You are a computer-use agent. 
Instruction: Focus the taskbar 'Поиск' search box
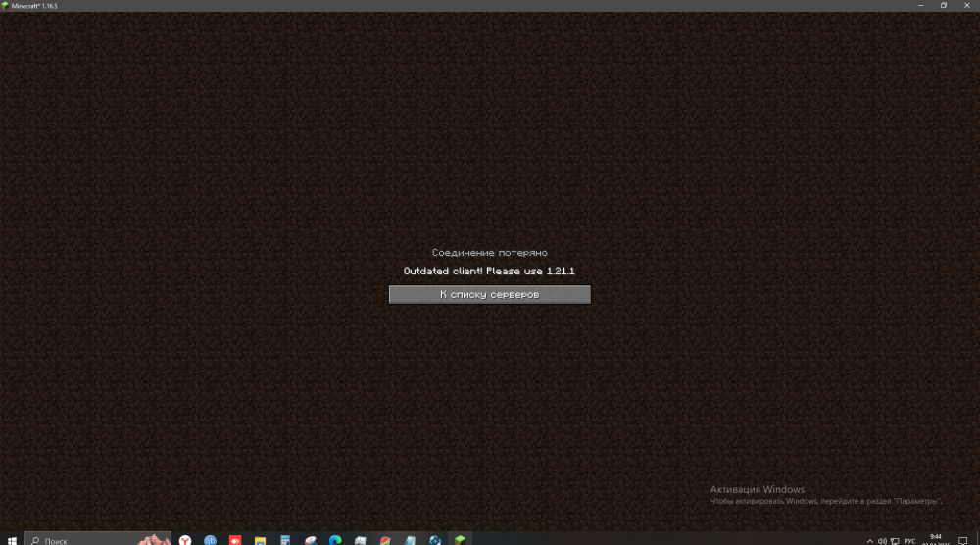tap(98, 540)
